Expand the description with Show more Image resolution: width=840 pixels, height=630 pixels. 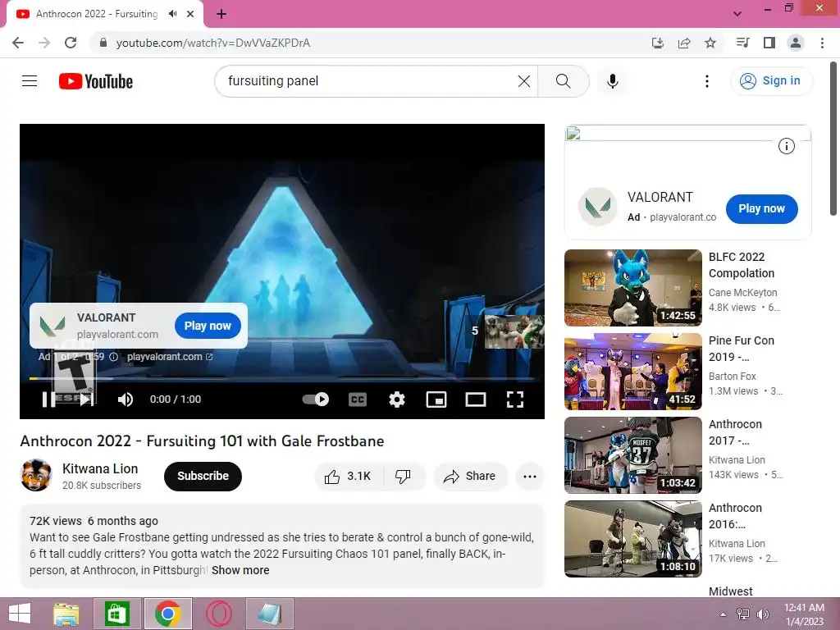tap(240, 571)
